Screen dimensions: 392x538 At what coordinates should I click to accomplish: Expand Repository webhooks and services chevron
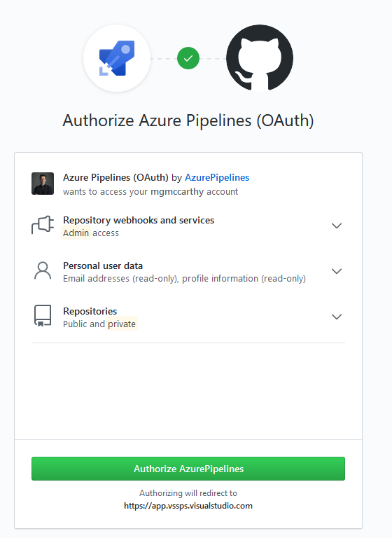pos(337,226)
